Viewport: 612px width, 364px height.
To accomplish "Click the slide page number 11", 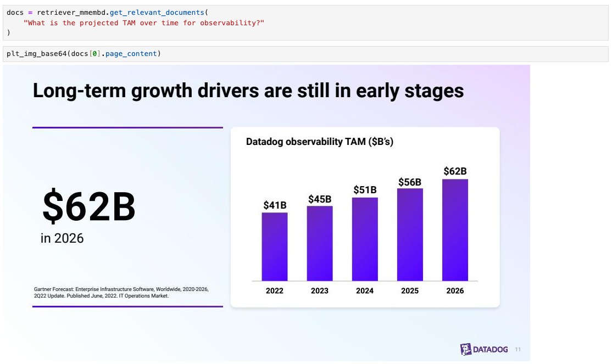I will [x=518, y=350].
